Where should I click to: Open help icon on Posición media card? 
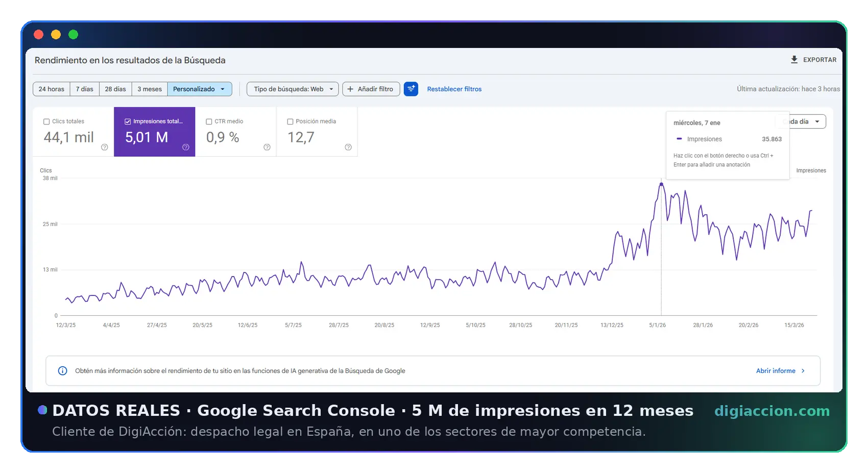pyautogui.click(x=348, y=147)
